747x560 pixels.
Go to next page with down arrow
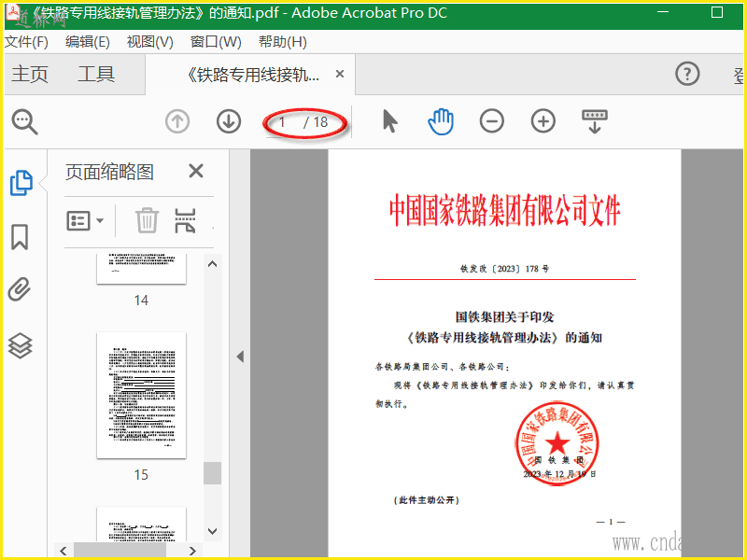point(229,121)
